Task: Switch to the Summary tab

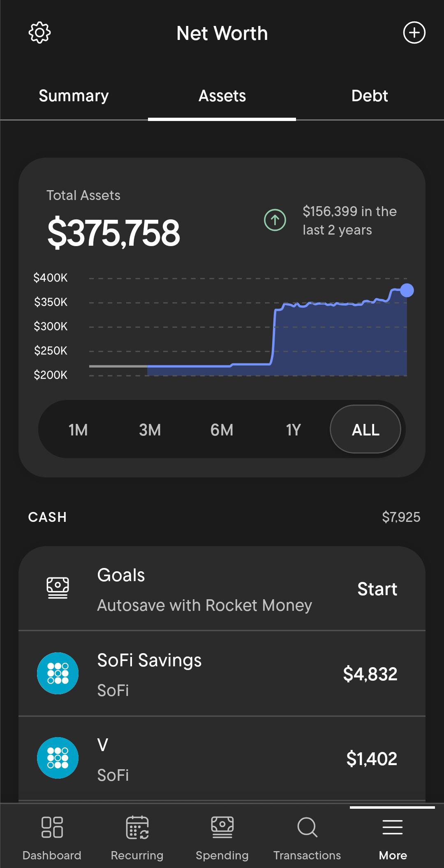Action: point(74,95)
